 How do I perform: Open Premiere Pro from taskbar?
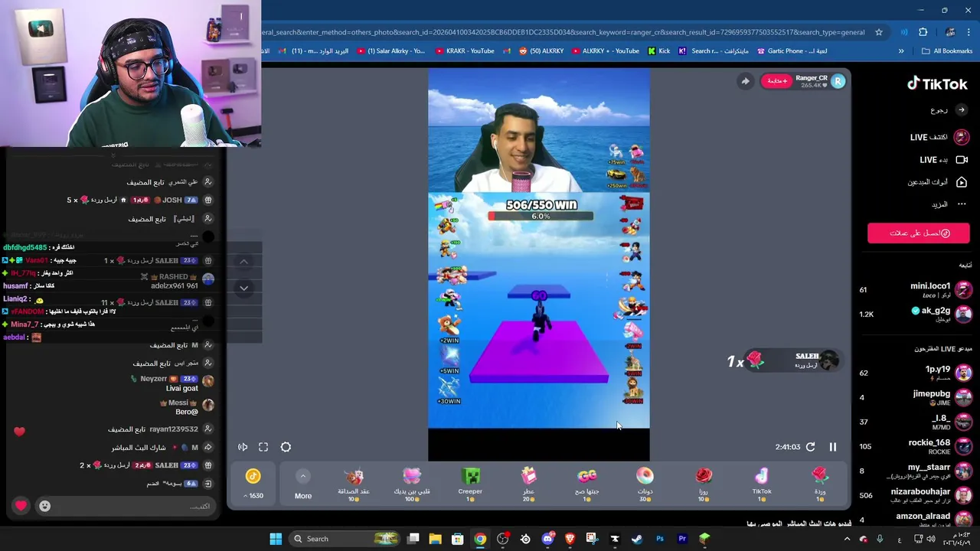point(682,539)
